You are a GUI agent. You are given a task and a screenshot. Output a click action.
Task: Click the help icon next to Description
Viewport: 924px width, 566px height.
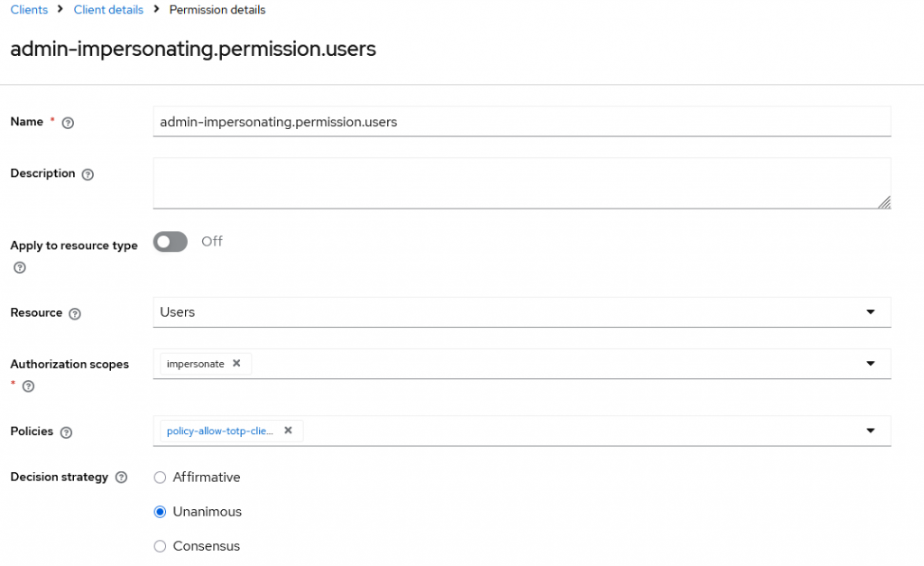coord(88,174)
